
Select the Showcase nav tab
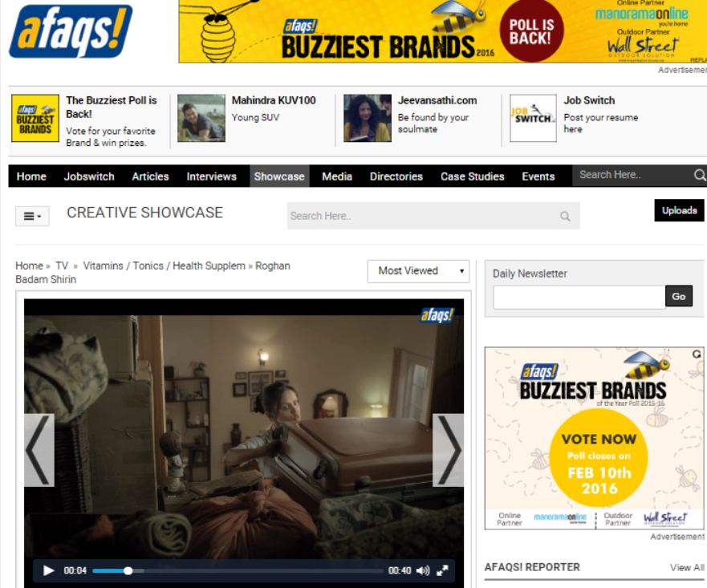[279, 176]
